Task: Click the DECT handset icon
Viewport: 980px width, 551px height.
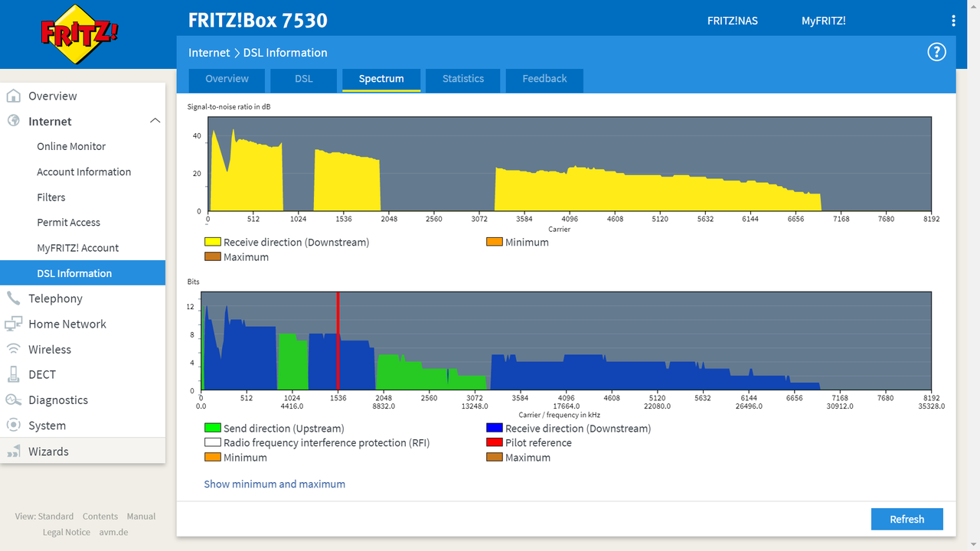Action: coord(13,374)
